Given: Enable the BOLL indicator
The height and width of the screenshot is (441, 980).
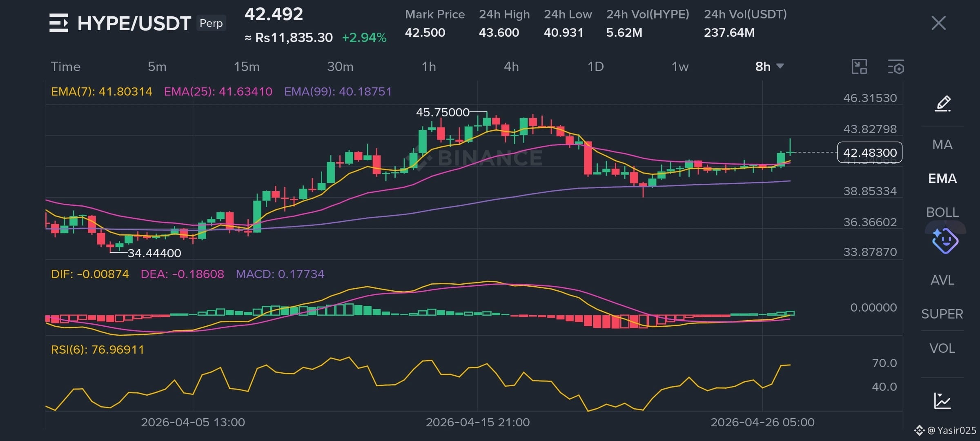Looking at the screenshot, I should click(942, 212).
